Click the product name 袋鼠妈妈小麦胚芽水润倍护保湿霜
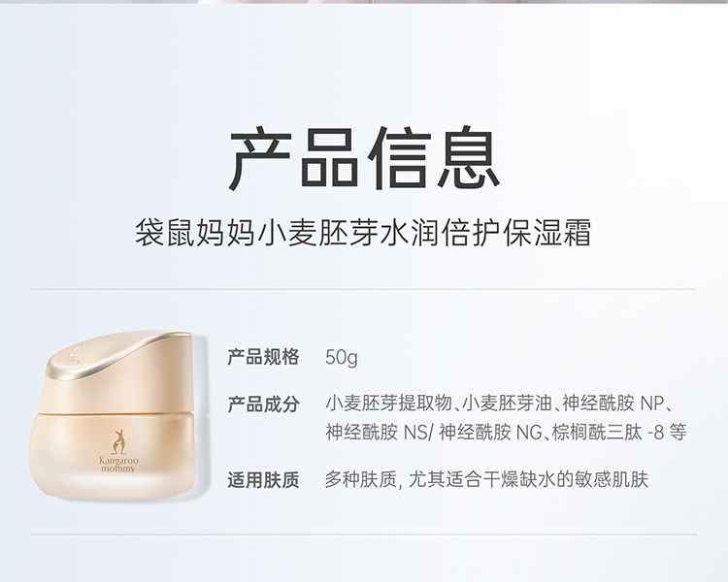 363,232
